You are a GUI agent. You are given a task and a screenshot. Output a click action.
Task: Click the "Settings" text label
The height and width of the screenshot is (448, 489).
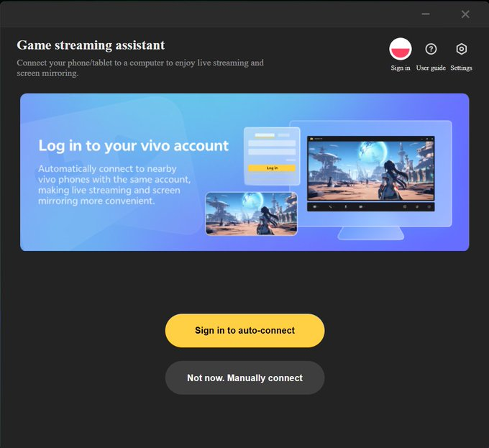tap(461, 68)
